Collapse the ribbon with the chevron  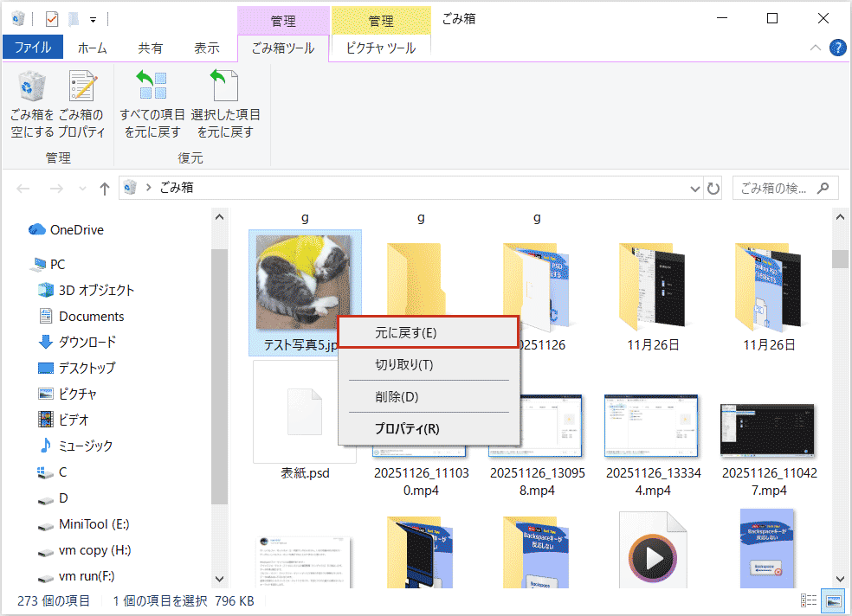(x=815, y=48)
